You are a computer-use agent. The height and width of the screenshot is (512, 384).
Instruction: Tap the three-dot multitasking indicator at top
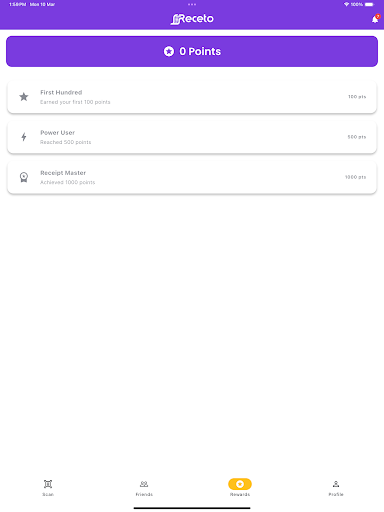[192, 4]
